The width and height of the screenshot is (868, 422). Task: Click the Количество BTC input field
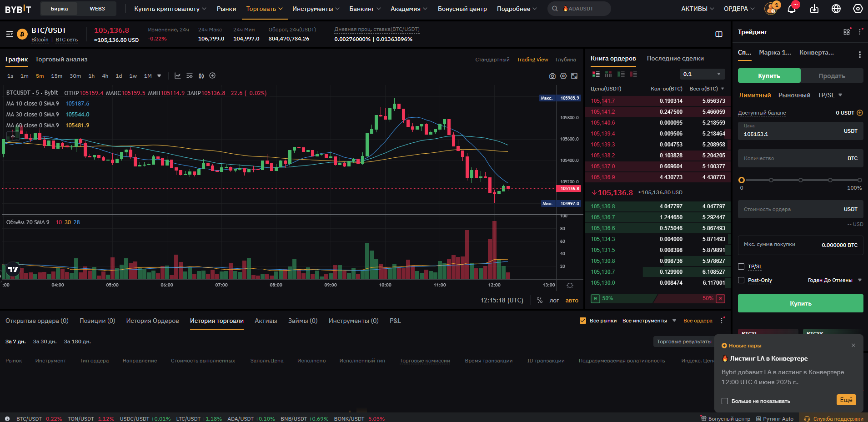click(x=800, y=158)
